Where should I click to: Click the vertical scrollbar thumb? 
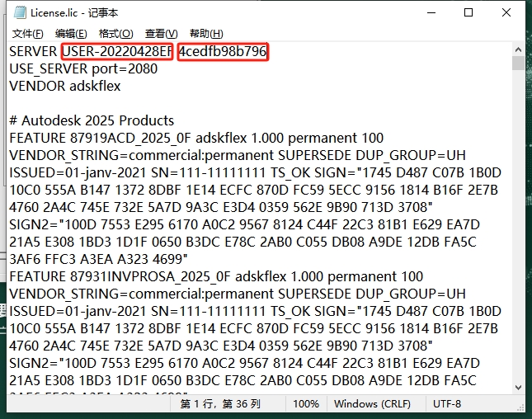518,64
